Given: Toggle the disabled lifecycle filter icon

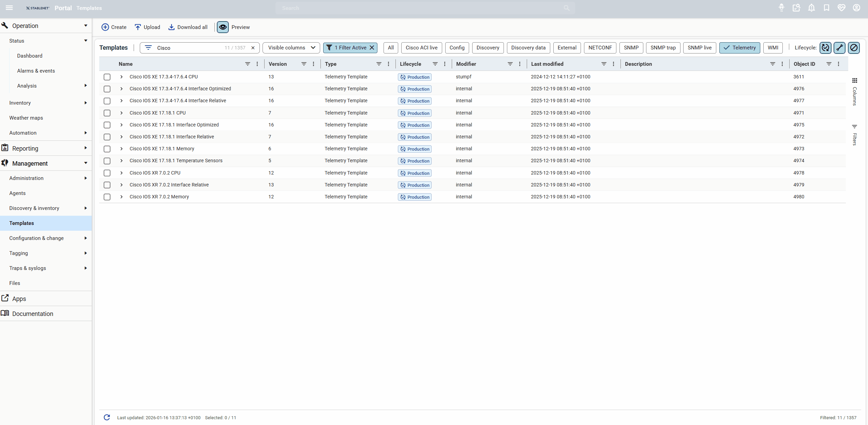Looking at the screenshot, I should pos(854,48).
